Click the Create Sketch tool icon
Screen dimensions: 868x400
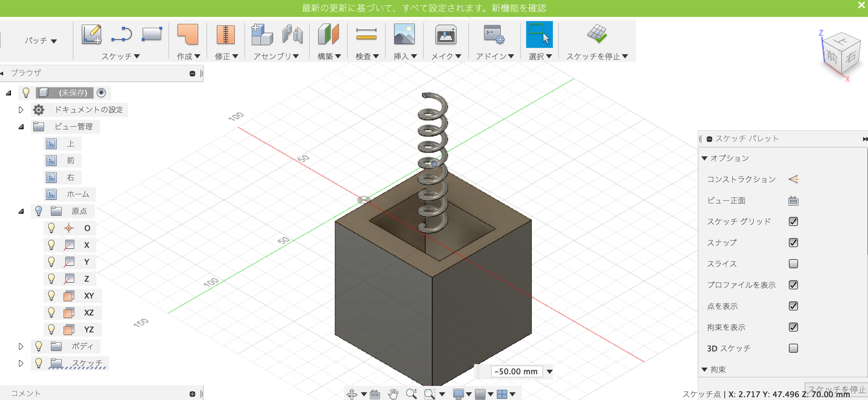(91, 34)
